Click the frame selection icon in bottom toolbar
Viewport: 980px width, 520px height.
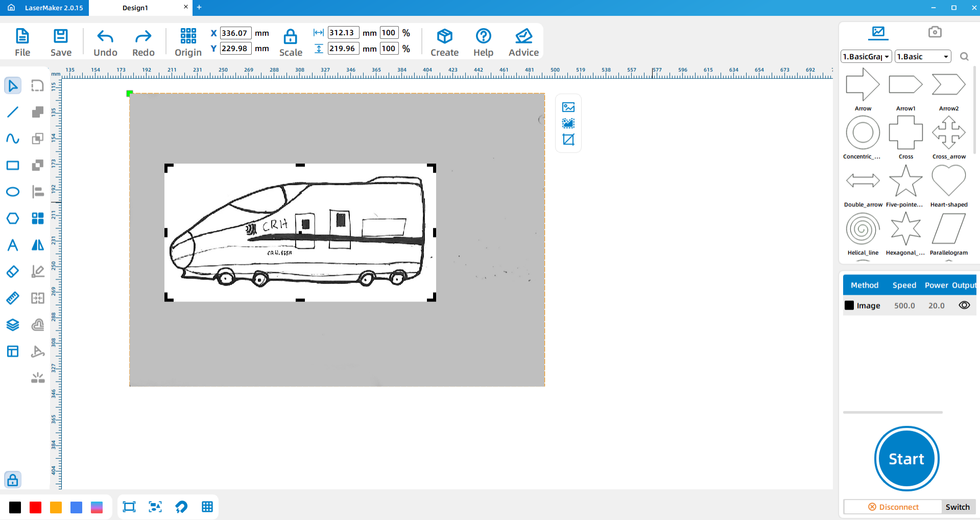pyautogui.click(x=129, y=507)
